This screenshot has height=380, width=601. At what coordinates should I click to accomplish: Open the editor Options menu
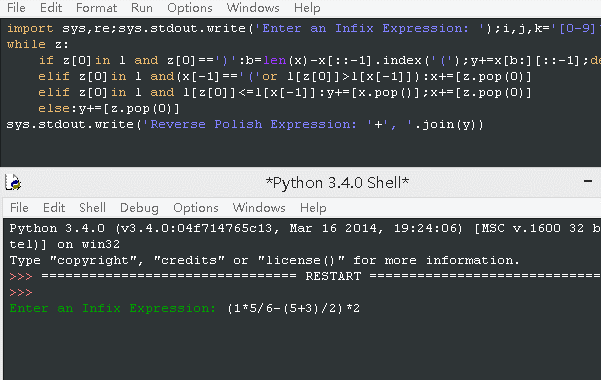point(190,8)
